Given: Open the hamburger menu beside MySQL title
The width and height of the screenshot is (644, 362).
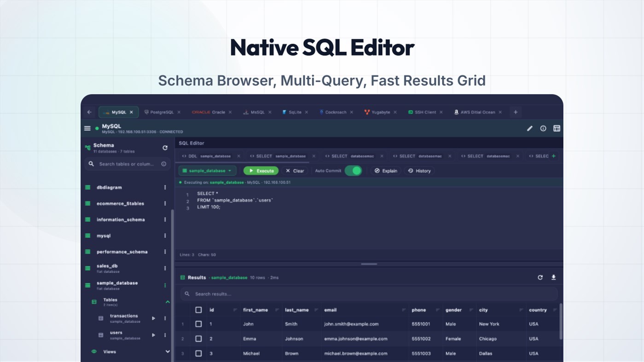Looking at the screenshot, I should [87, 128].
